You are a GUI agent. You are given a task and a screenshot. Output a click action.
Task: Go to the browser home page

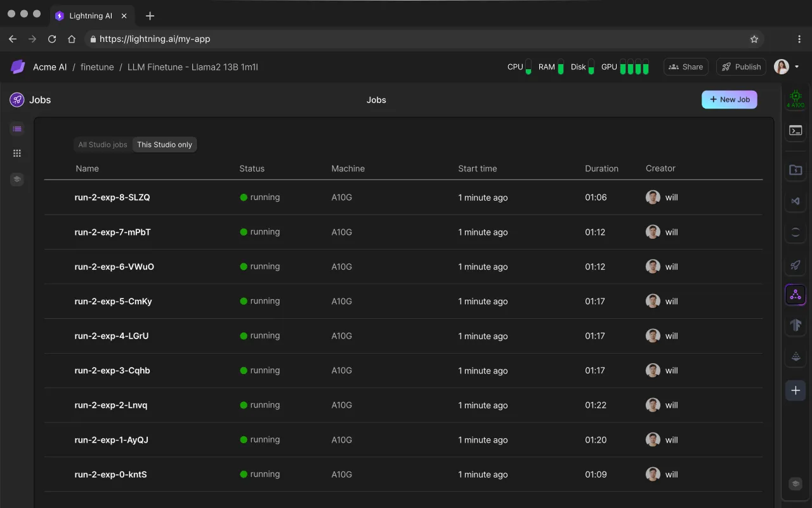point(72,39)
